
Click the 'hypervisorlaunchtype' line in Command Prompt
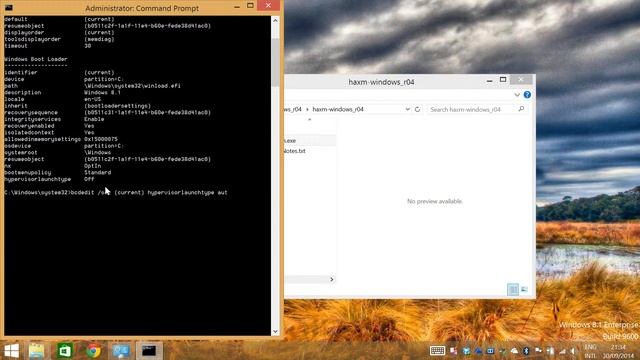click(x=49, y=179)
